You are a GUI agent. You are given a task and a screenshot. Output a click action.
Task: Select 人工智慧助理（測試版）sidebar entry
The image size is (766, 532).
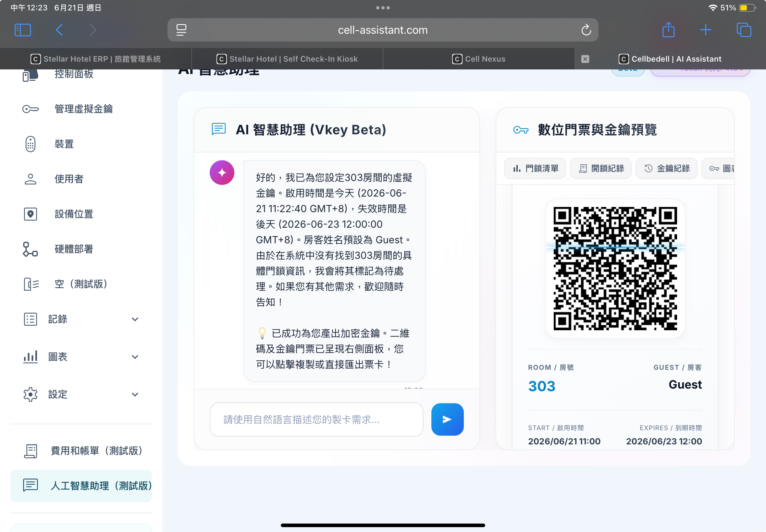tap(81, 486)
